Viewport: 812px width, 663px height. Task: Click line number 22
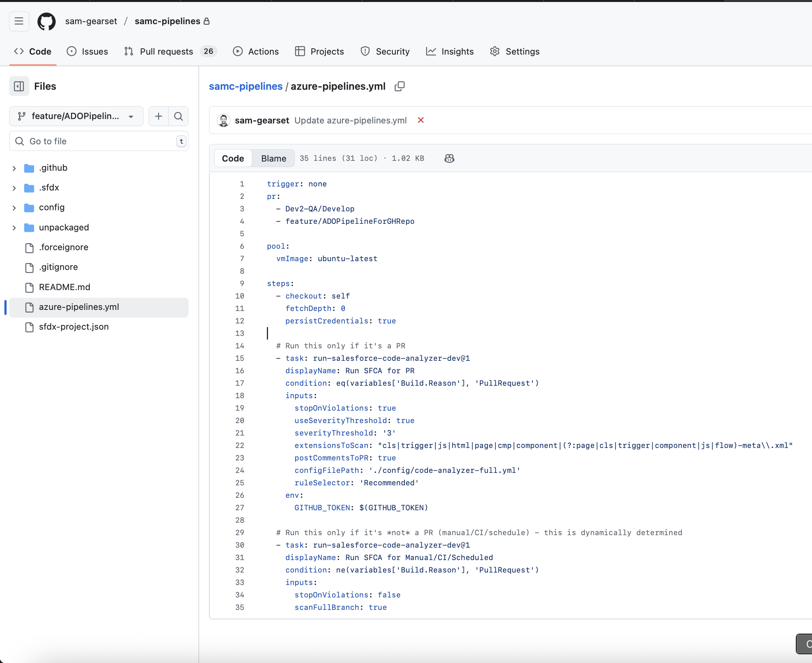click(240, 446)
